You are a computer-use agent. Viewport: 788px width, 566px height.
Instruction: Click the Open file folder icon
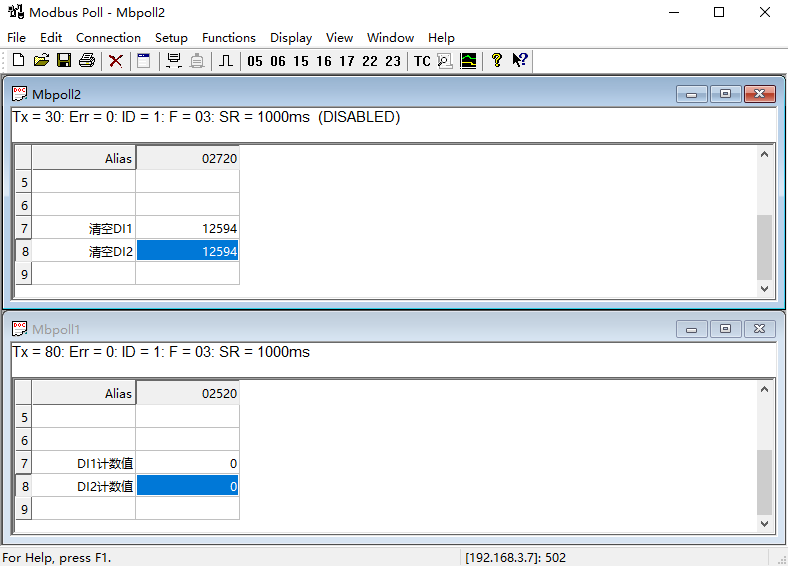pos(41,61)
